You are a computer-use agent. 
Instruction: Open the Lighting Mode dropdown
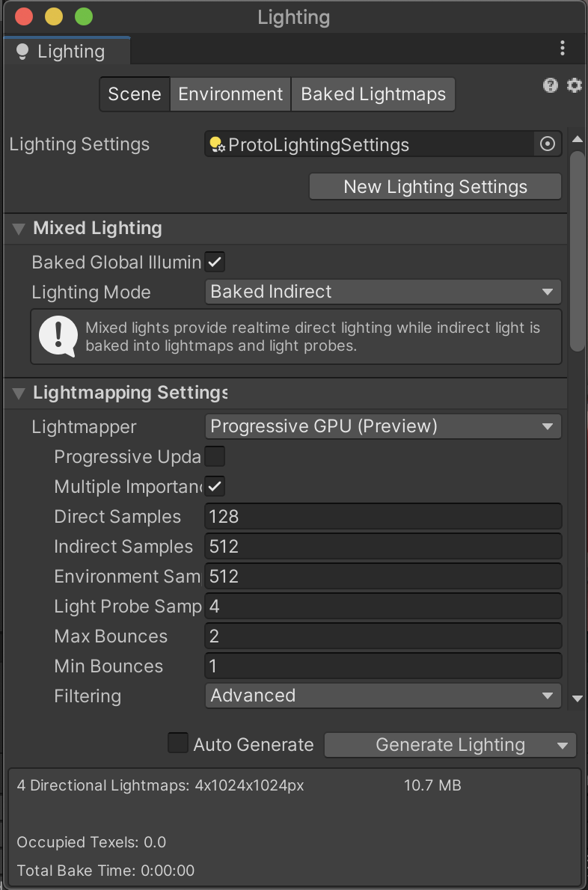coord(383,292)
